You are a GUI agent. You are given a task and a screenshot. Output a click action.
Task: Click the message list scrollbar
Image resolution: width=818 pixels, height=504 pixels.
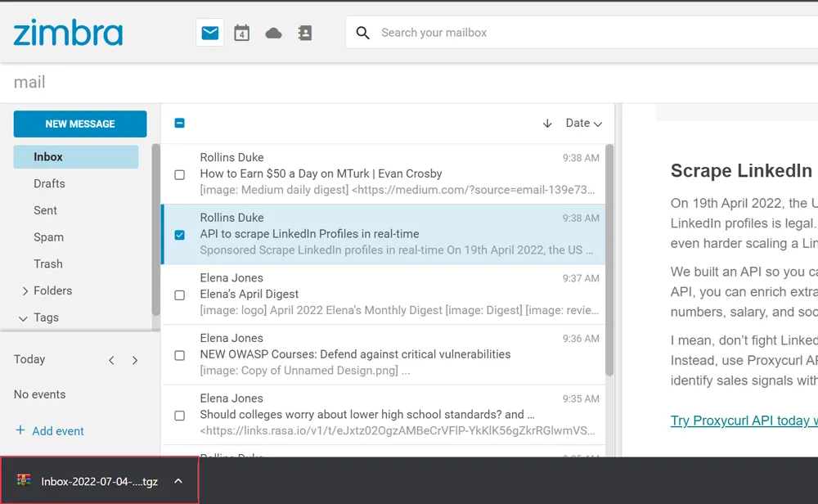pos(609,262)
